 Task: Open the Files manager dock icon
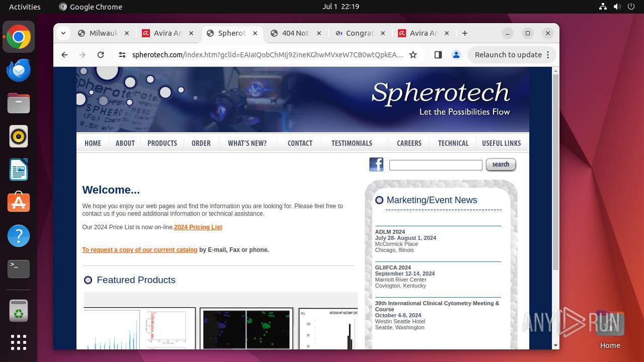pos(19,103)
